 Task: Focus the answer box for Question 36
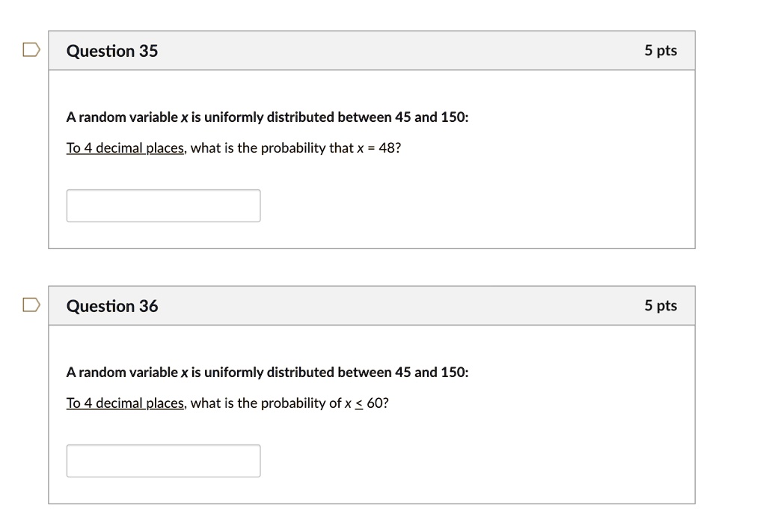[163, 461]
